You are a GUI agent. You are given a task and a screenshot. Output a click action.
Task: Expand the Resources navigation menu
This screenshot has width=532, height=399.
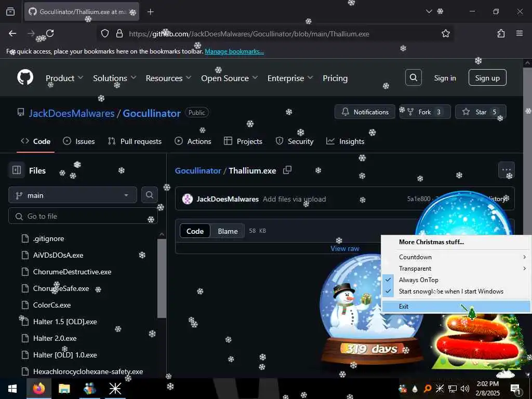pyautogui.click(x=169, y=78)
